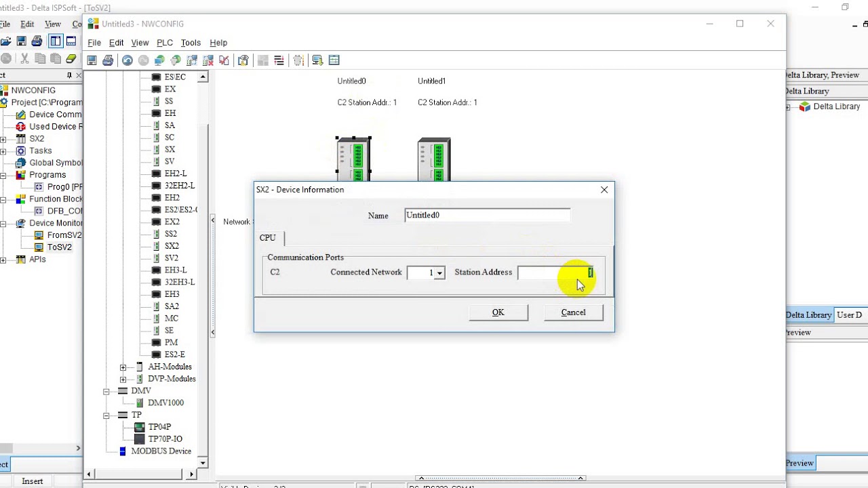Image resolution: width=868 pixels, height=488 pixels.
Task: Collapse TP tree node
Action: (106, 415)
